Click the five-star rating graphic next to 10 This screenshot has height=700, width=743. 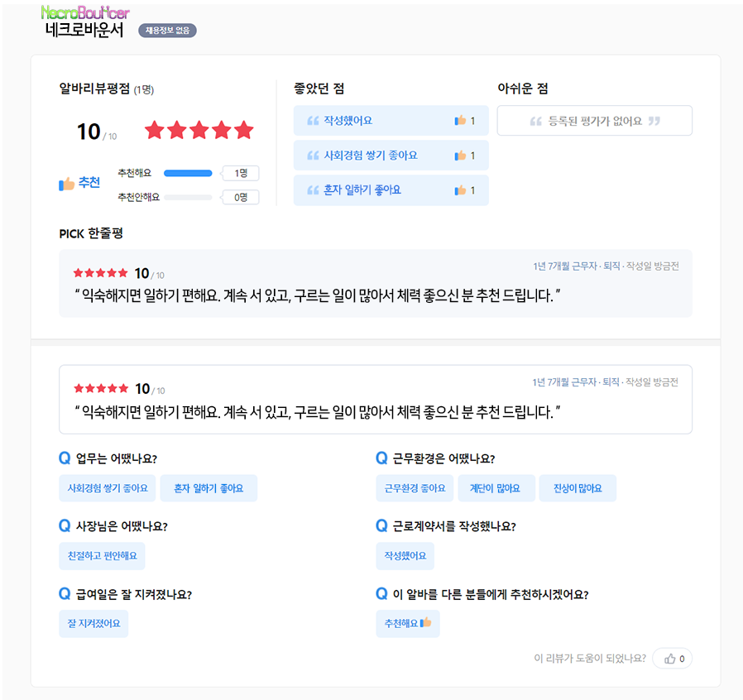(x=199, y=130)
